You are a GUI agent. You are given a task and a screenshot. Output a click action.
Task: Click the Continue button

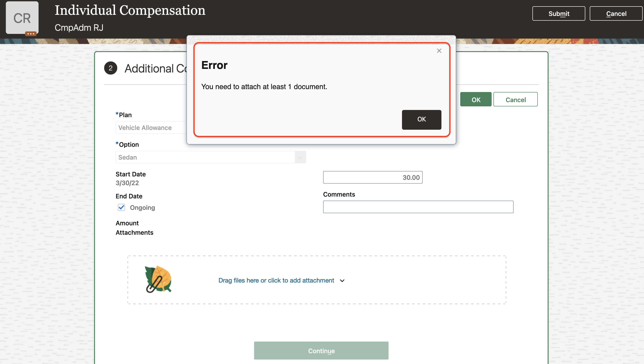coord(321,351)
